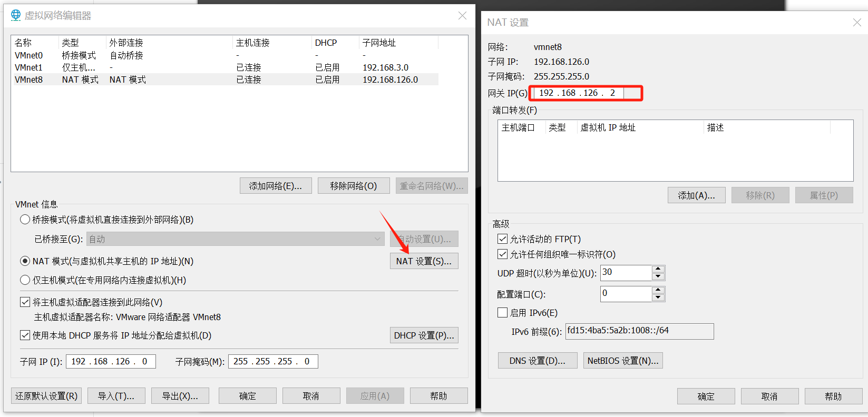868x417 pixels.
Task: Toggle 将主机虚拟适配器连接到此网络 checkbox
Action: tap(25, 302)
